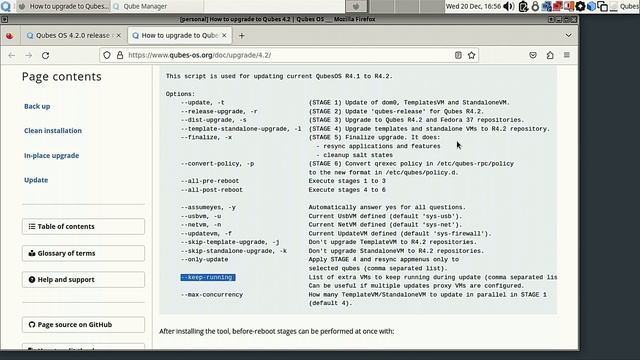Open the Table of contents button
Image resolution: width=640 pixels, height=360 pixels.
83,227
